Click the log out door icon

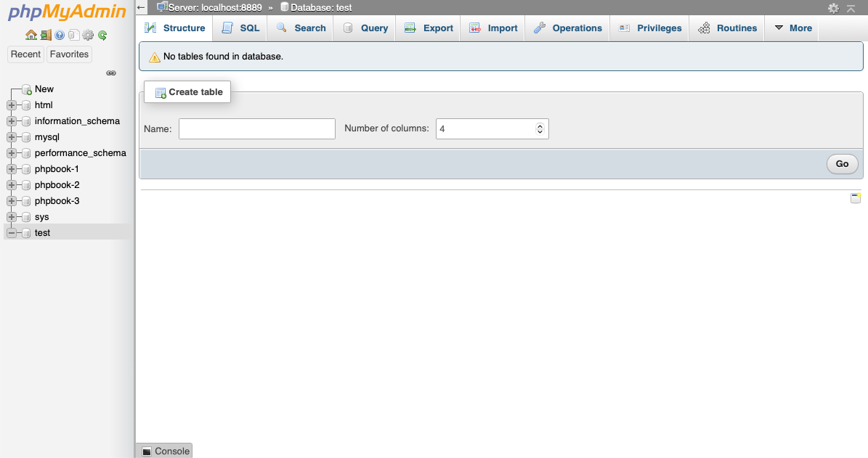click(x=46, y=35)
